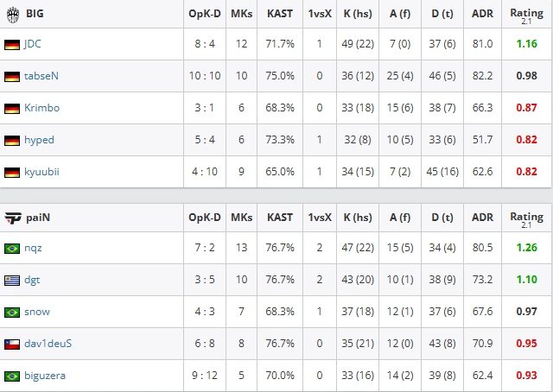Open tabseN's player profile link
Viewport: 553px width, 392px height.
(41, 76)
